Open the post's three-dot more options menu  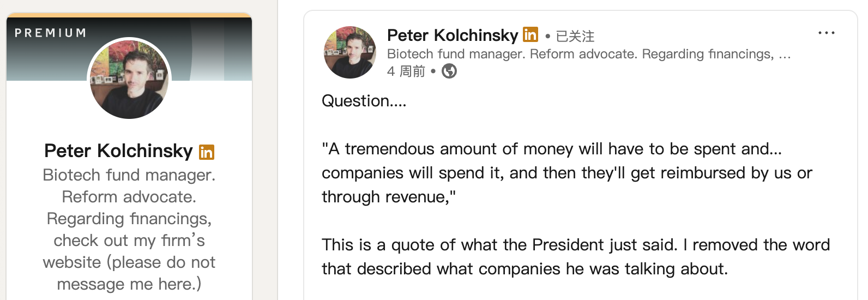(826, 33)
